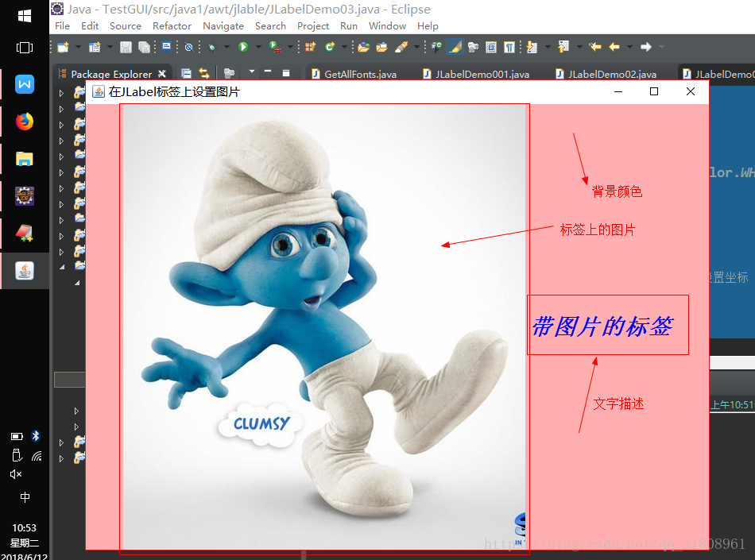Toggle Link with Editor in Package Explorer
755x560 pixels.
click(x=204, y=73)
